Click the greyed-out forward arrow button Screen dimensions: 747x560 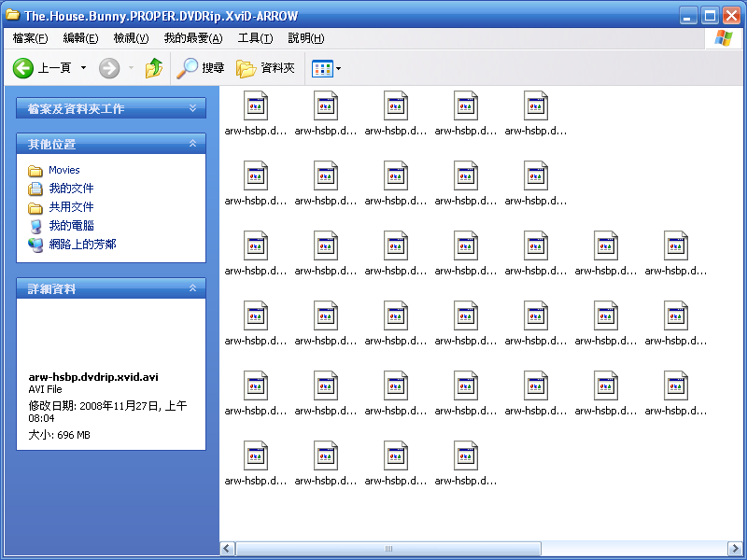(x=109, y=68)
